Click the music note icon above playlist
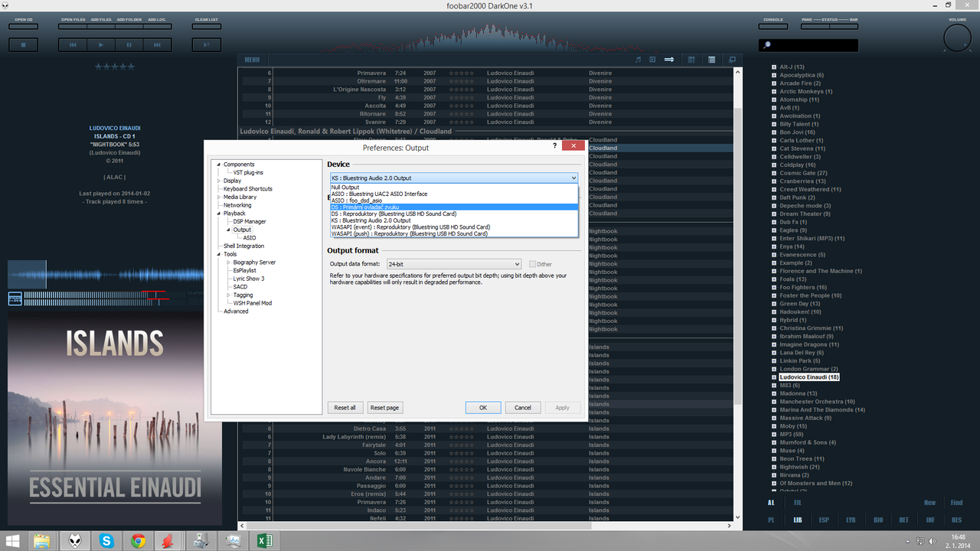 (x=638, y=60)
